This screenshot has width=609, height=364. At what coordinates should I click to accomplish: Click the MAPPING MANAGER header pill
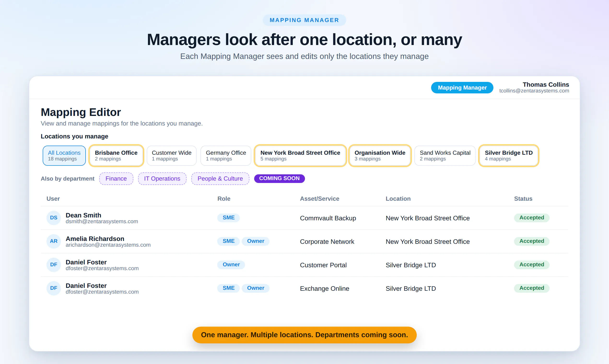[x=304, y=20]
